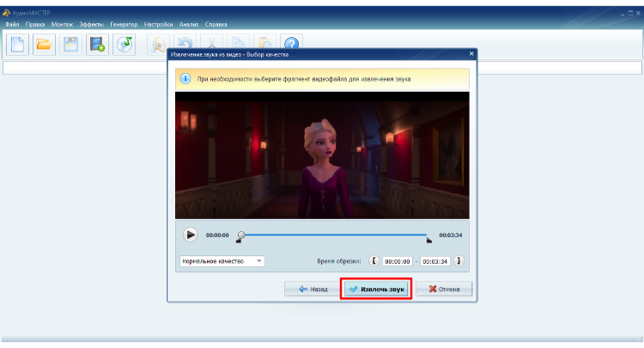Open file with the folder icon
Image resolution: width=644 pixels, height=348 pixels.
[x=44, y=45]
